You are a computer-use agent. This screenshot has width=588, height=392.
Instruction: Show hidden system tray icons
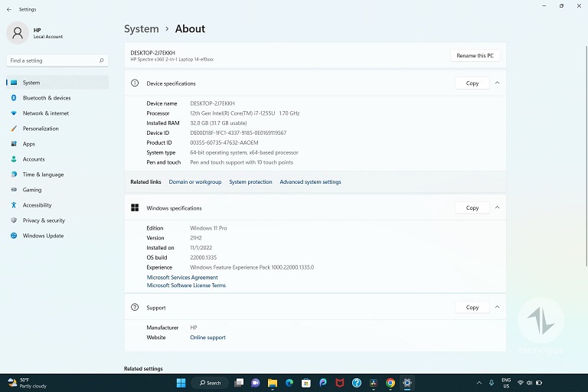click(x=479, y=383)
